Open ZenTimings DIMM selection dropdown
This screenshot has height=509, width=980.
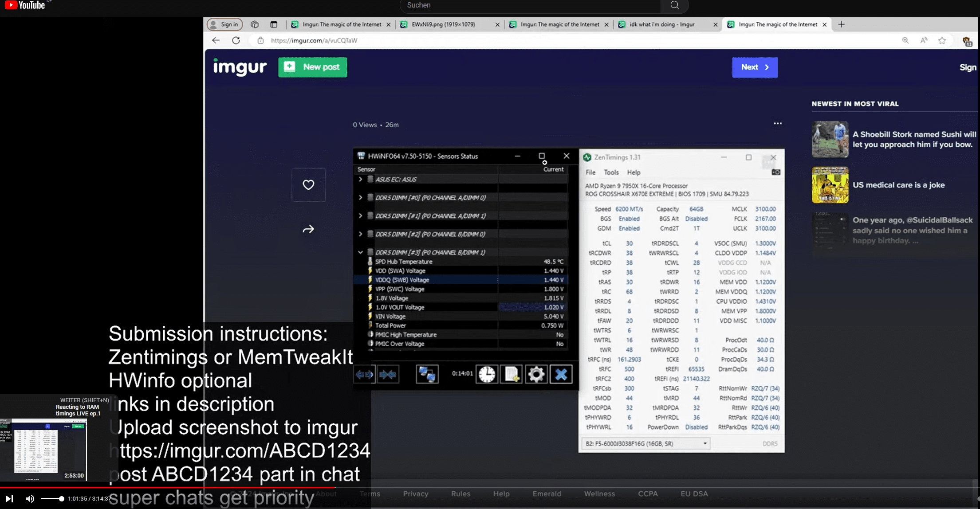pos(645,443)
